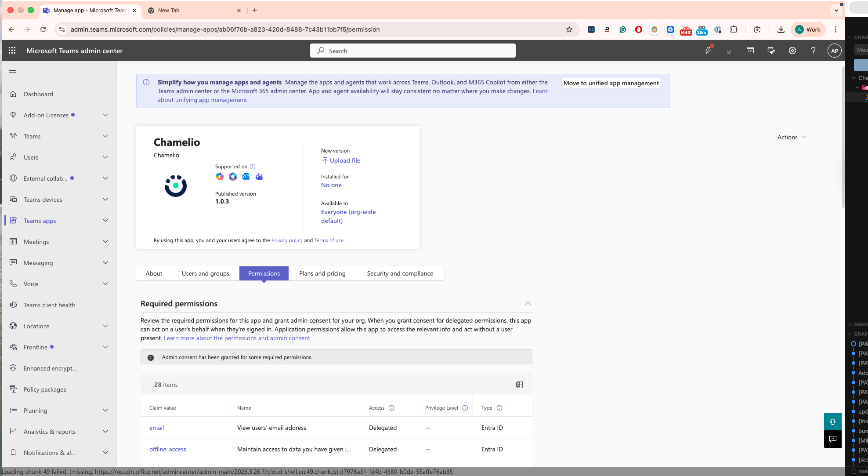This screenshot has height=476, width=868.
Task: Expand the Messaging navigation section
Action: [105, 263]
